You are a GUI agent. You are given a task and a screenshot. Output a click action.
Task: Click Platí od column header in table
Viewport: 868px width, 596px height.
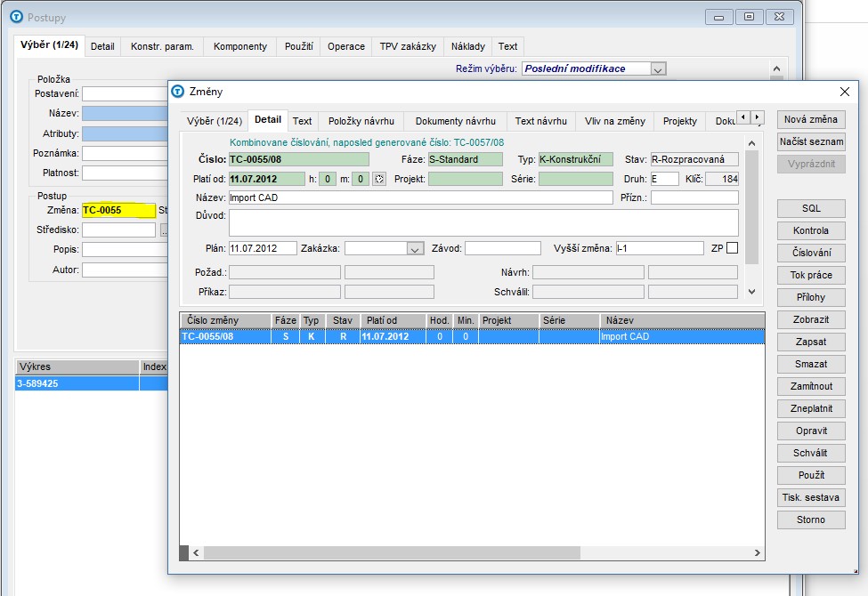point(393,320)
